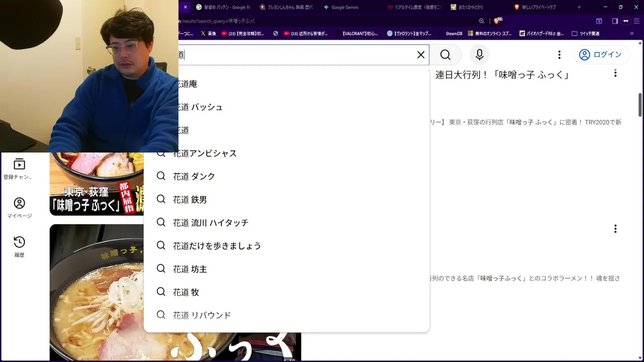644x362 pixels.
Task: Open マイページ in the sidebar
Action: click(19, 208)
